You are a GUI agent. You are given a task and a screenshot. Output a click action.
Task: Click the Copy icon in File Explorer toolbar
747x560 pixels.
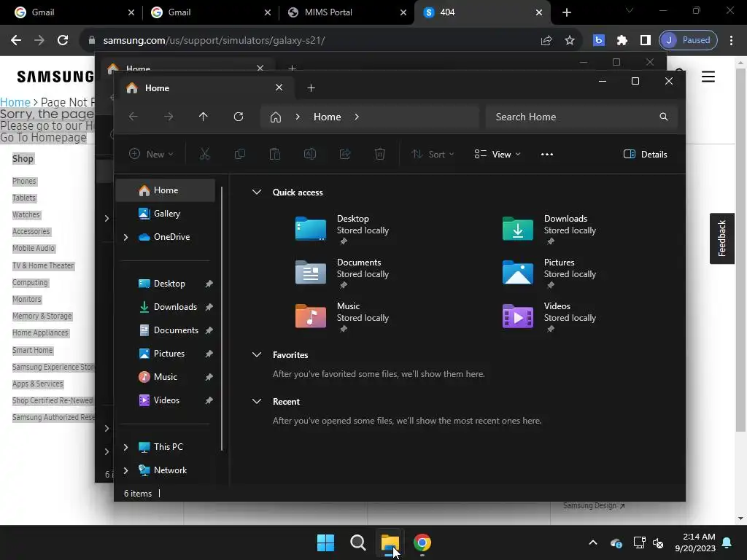(239, 154)
